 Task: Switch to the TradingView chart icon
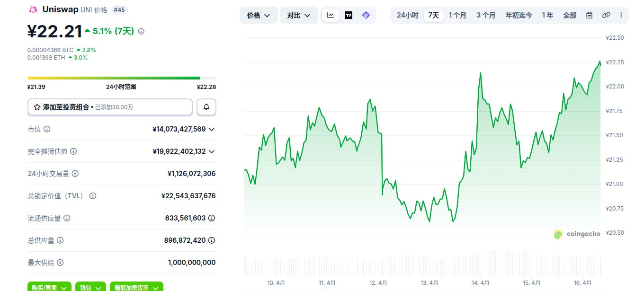pyautogui.click(x=349, y=15)
